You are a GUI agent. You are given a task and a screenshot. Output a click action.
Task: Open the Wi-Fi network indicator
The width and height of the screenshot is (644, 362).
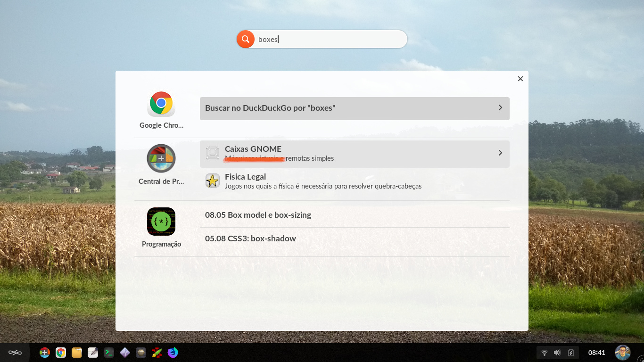click(544, 353)
